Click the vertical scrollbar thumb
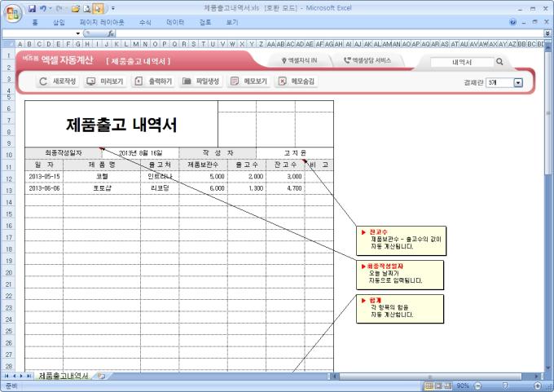This screenshot has width=554, height=392. pyautogui.click(x=548, y=113)
